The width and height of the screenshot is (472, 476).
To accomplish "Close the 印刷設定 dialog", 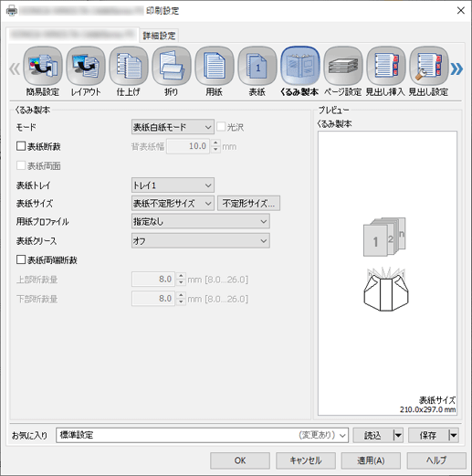I will tap(460, 11).
